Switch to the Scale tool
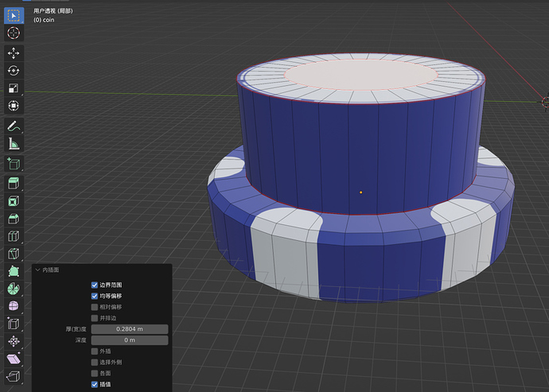Image resolution: width=549 pixels, height=392 pixels. click(x=14, y=88)
